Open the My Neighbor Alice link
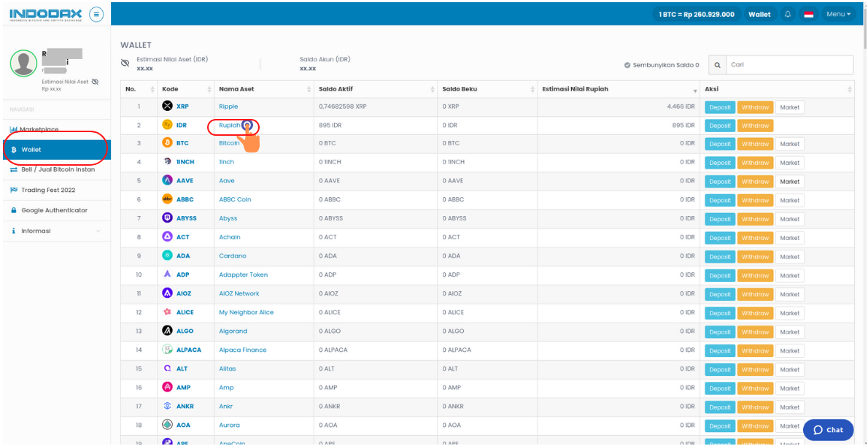Image resolution: width=868 pixels, height=446 pixels. [247, 312]
